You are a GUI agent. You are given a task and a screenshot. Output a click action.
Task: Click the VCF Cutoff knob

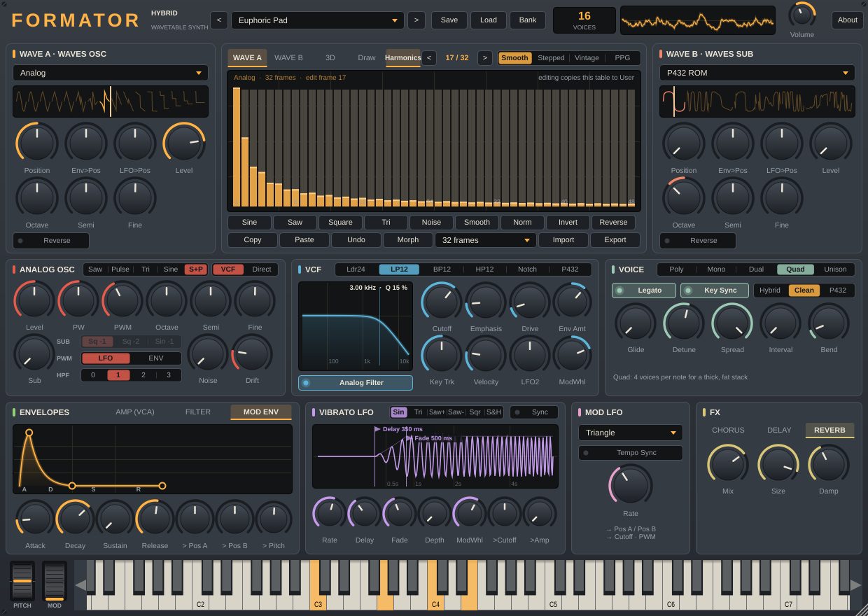pyautogui.click(x=442, y=302)
